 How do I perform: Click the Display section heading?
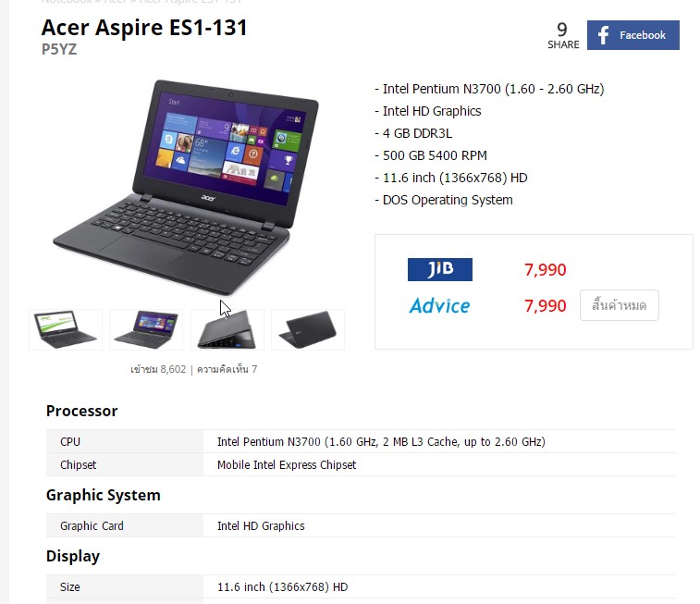(x=73, y=556)
